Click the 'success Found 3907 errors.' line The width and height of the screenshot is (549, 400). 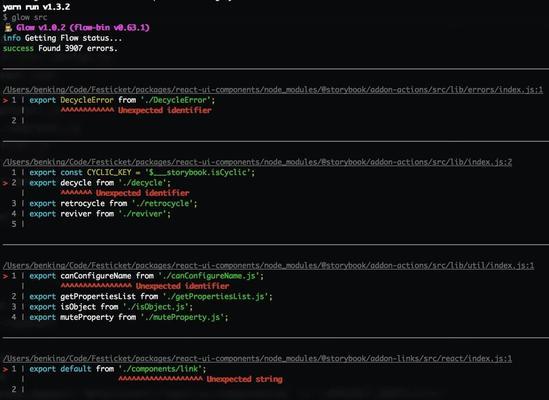(x=60, y=48)
